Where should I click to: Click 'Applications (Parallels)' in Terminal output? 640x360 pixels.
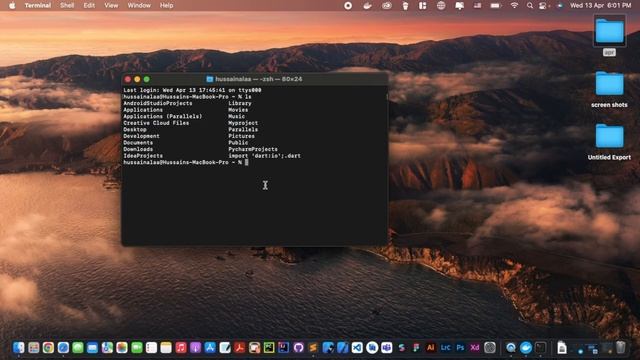[x=162, y=116]
